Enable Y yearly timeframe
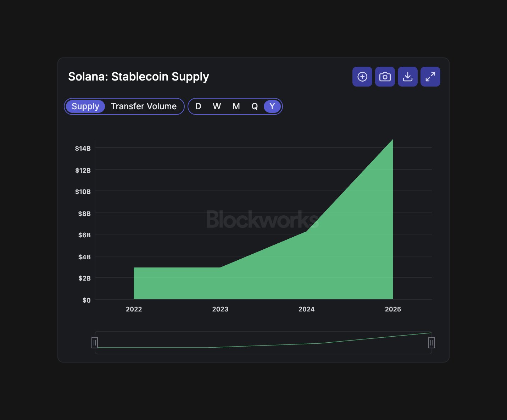 coord(272,106)
